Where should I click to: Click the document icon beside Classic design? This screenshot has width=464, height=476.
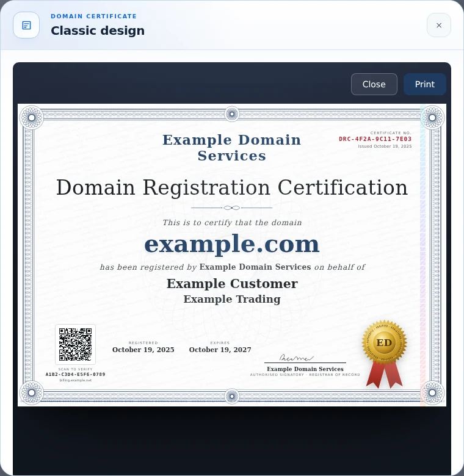(x=26, y=25)
